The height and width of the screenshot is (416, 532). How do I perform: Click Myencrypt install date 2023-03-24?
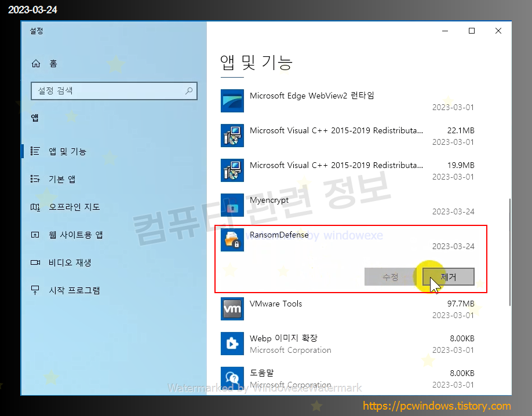coord(453,211)
